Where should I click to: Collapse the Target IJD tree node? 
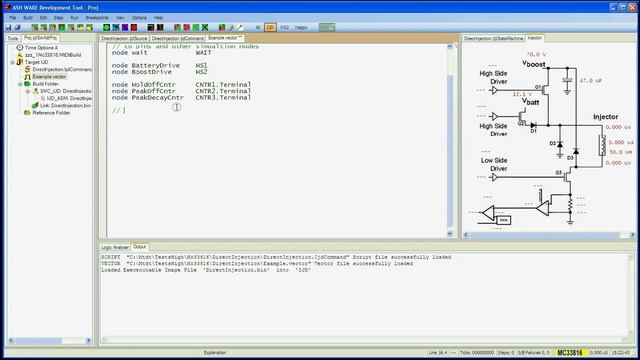point(12,62)
